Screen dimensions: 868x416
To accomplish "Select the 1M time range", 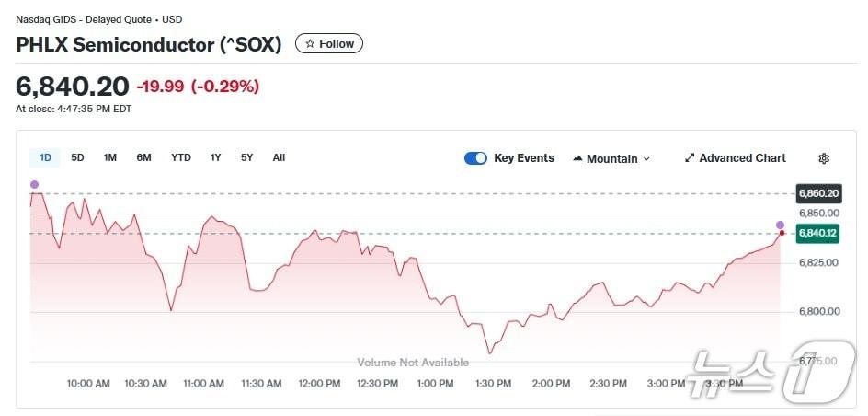I will click(110, 157).
